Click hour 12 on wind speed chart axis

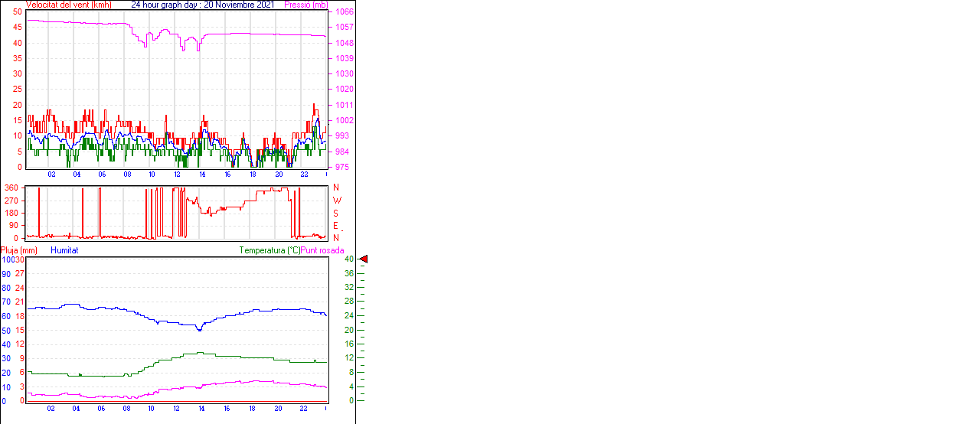(178, 174)
